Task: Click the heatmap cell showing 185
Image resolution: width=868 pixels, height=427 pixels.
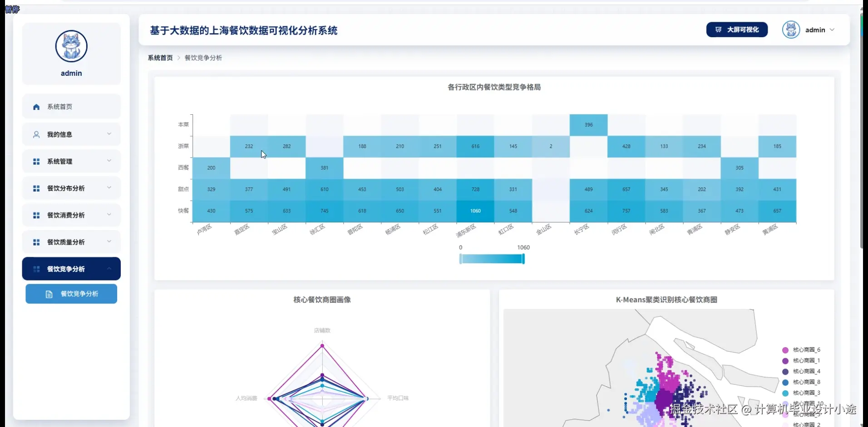Action: coord(777,147)
